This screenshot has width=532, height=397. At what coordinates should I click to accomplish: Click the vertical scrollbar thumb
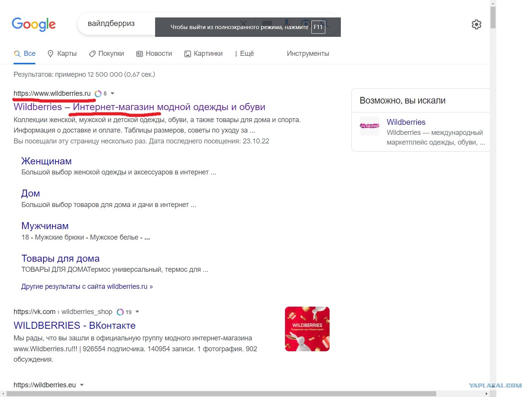[x=493, y=17]
